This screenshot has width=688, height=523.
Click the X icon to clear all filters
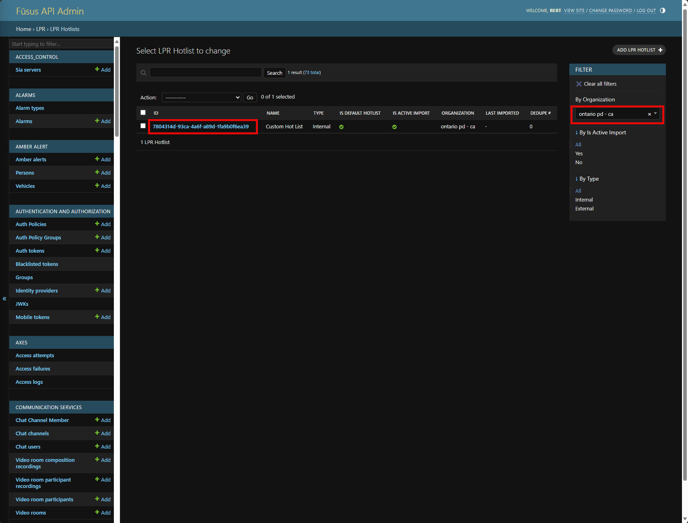coord(578,84)
